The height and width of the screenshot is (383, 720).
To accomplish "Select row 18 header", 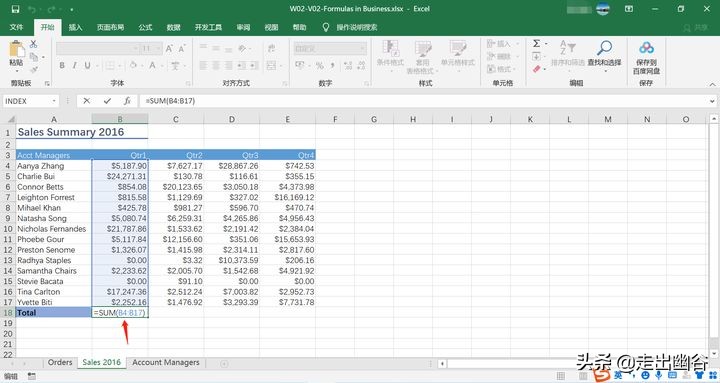I will (x=8, y=313).
